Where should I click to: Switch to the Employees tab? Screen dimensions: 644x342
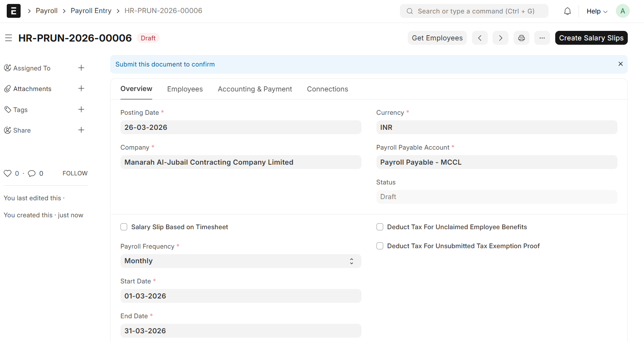(185, 89)
